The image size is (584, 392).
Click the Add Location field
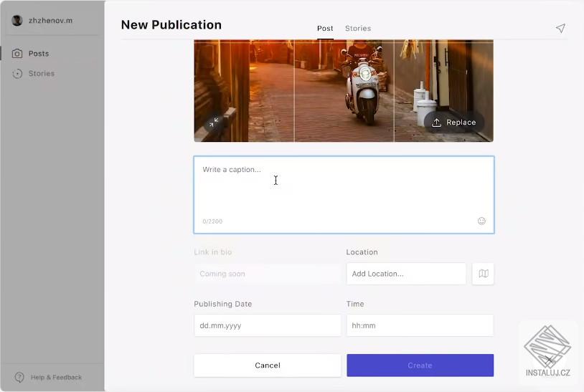coord(406,274)
